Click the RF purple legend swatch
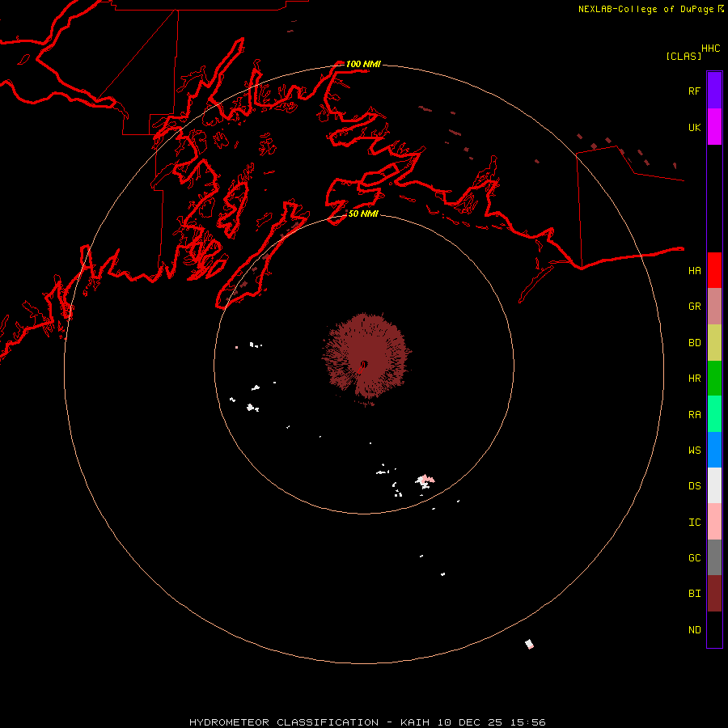 pos(714,91)
